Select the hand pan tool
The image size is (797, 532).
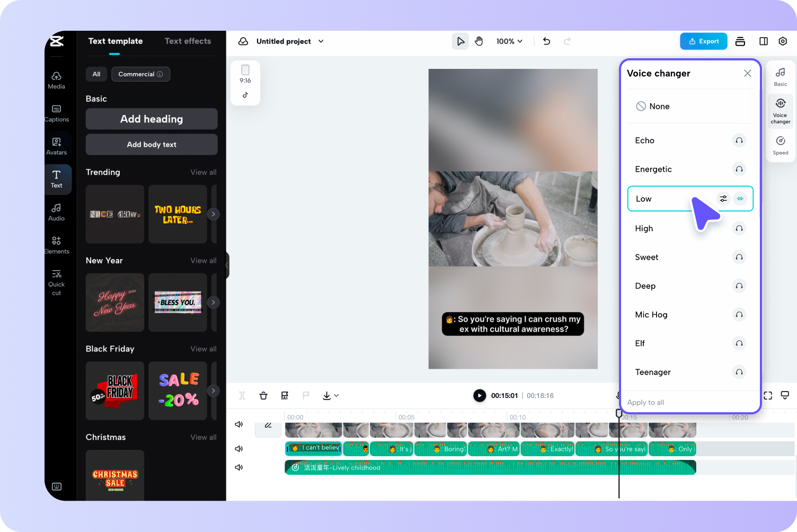click(479, 41)
